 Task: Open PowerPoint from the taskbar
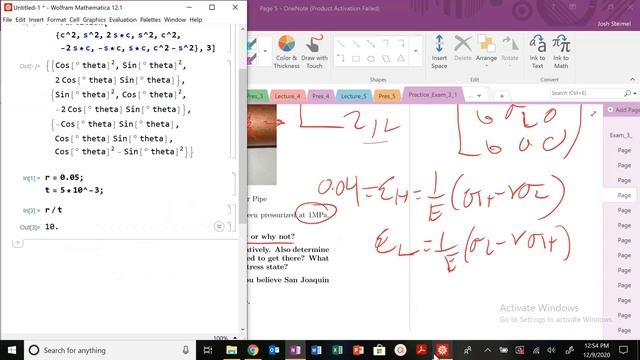(358, 350)
